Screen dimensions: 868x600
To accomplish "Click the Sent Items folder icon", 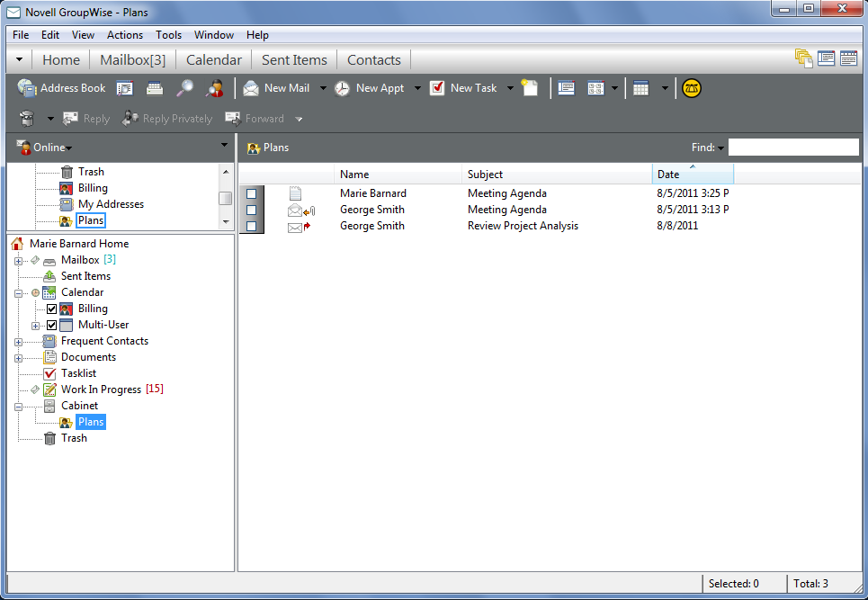I will click(49, 275).
